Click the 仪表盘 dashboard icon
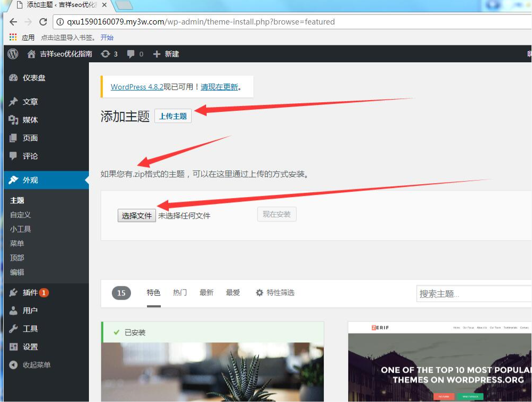 click(x=13, y=78)
